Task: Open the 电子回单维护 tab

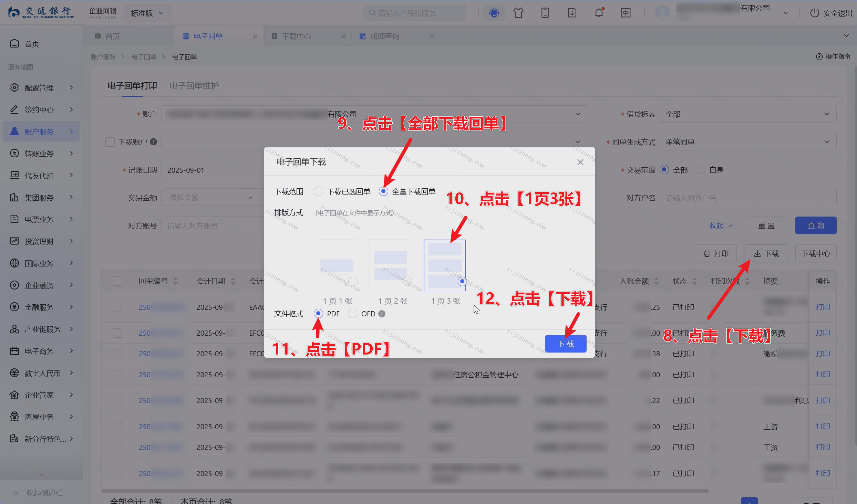Action: (194, 85)
